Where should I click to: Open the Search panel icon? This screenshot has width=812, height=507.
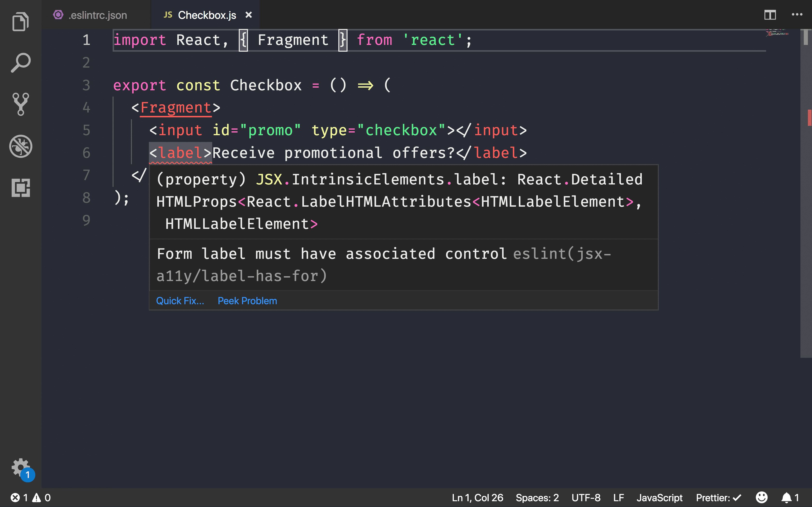21,63
